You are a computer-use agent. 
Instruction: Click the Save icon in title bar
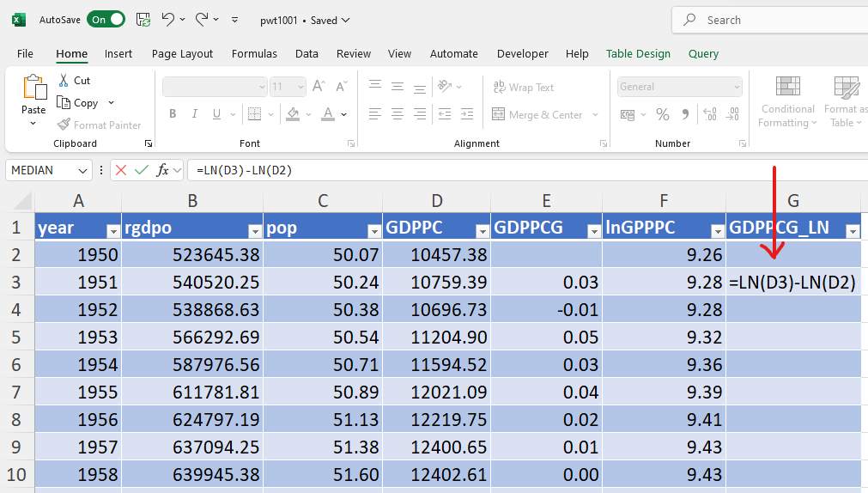[143, 19]
